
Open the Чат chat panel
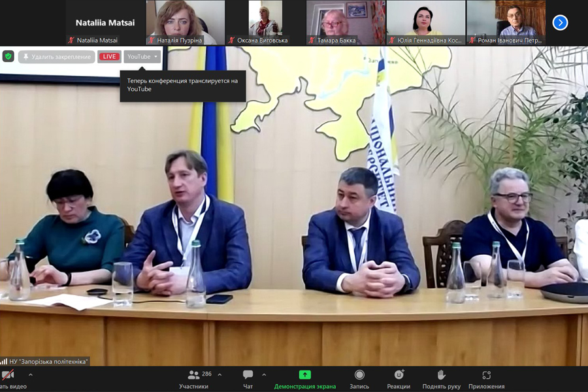coord(248,380)
